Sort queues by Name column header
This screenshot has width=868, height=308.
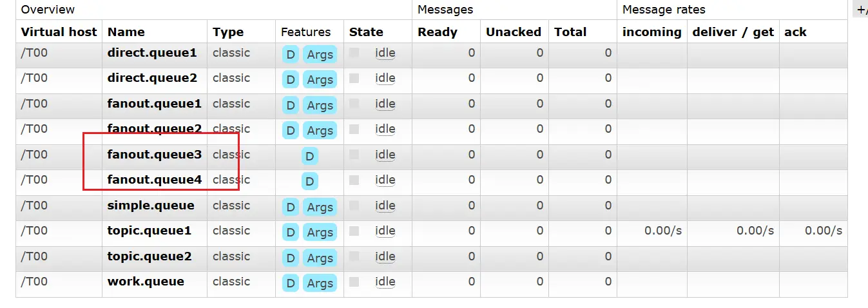pos(126,32)
